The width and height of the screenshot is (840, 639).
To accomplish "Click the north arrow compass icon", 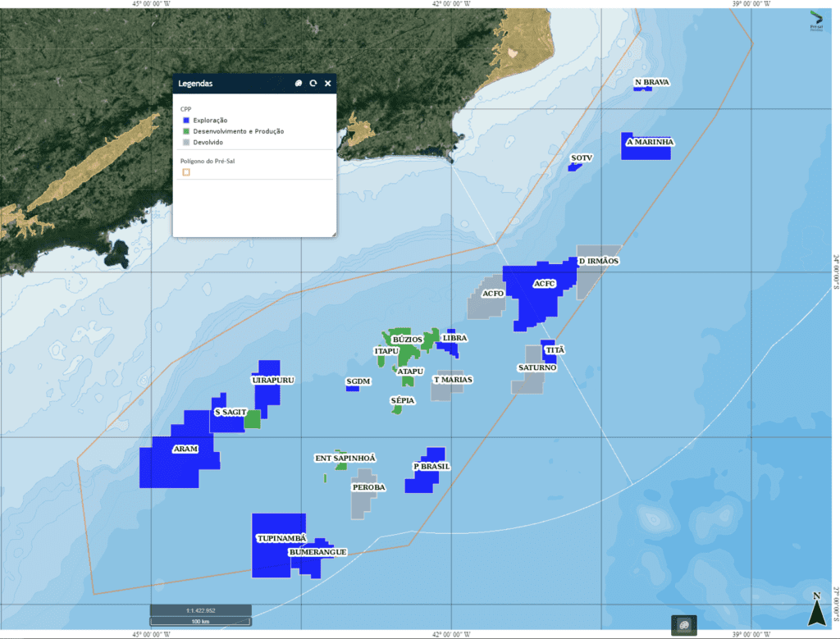I will (815, 611).
